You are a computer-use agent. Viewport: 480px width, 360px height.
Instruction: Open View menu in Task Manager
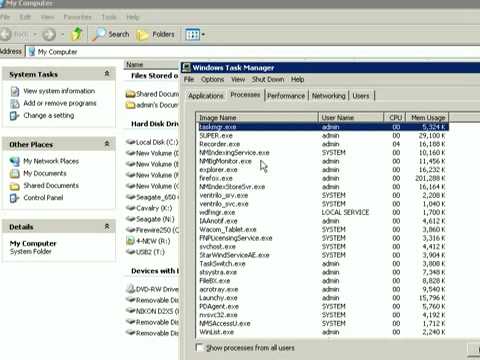(x=238, y=79)
